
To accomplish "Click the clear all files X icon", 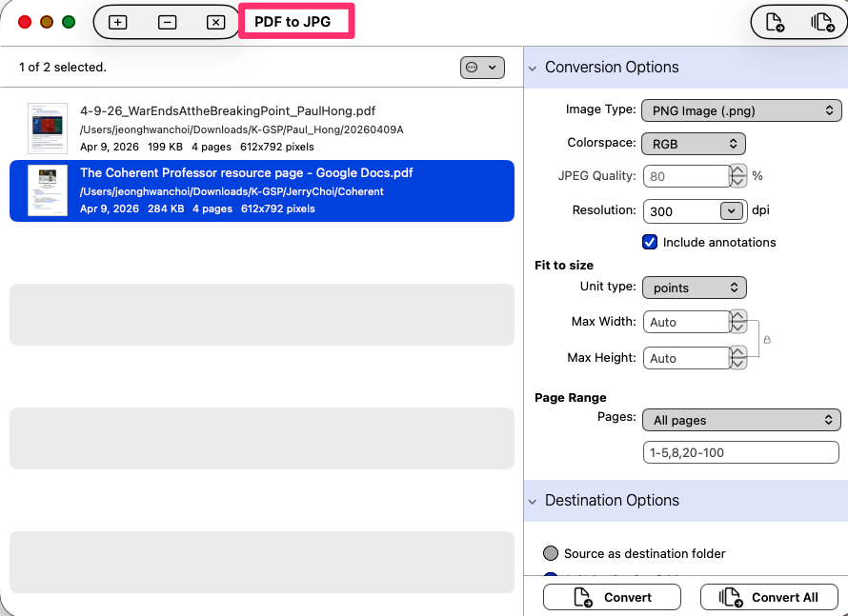I will (215, 22).
